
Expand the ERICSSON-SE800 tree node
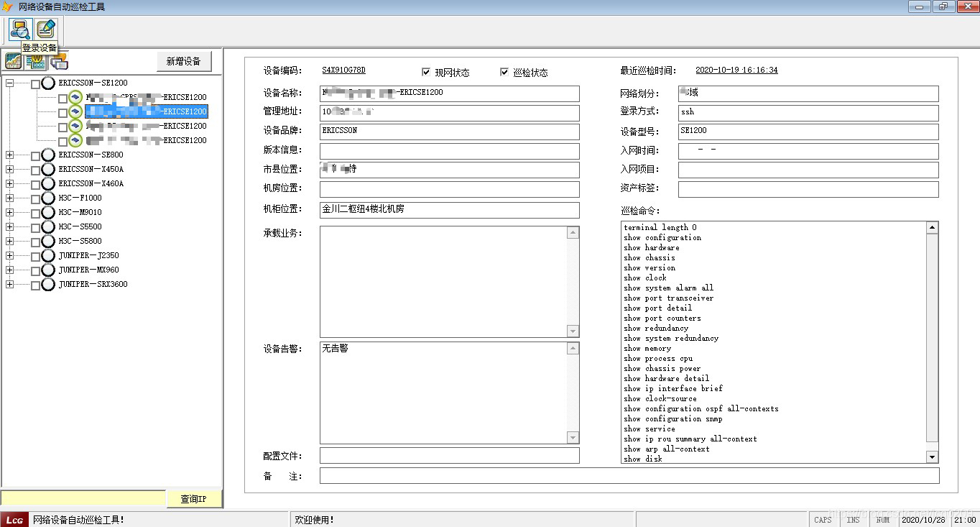click(x=9, y=155)
